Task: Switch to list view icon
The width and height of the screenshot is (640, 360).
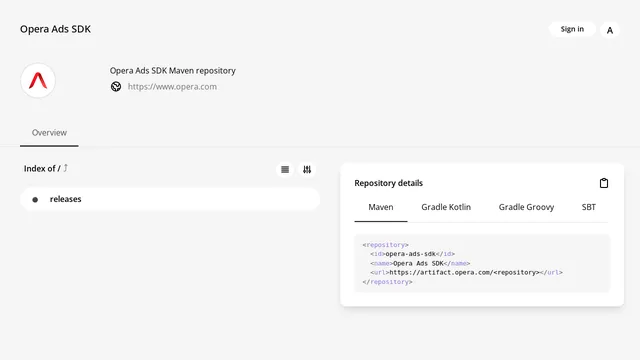Action: [x=285, y=169]
